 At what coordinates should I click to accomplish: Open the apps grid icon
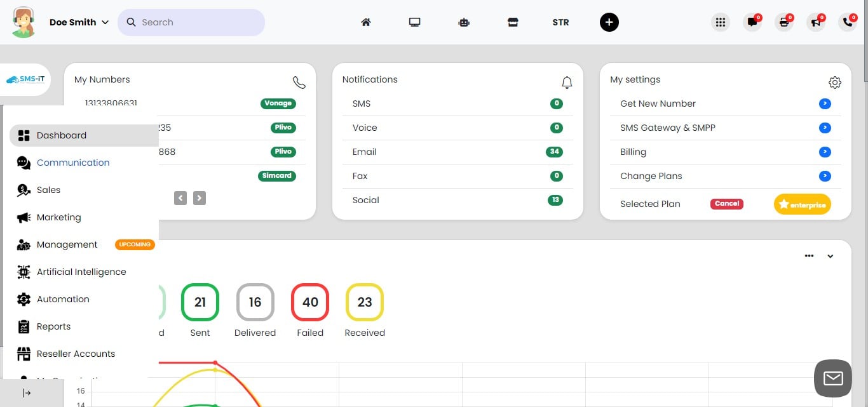(x=720, y=22)
